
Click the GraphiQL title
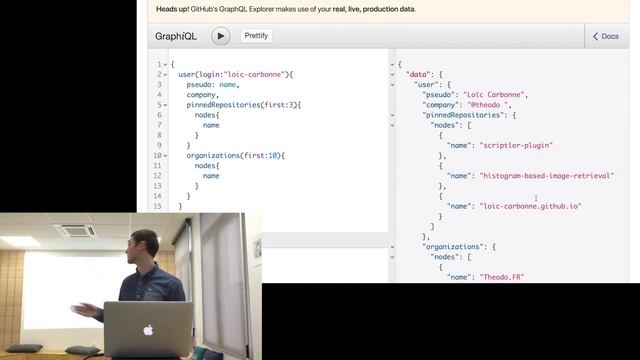click(176, 36)
